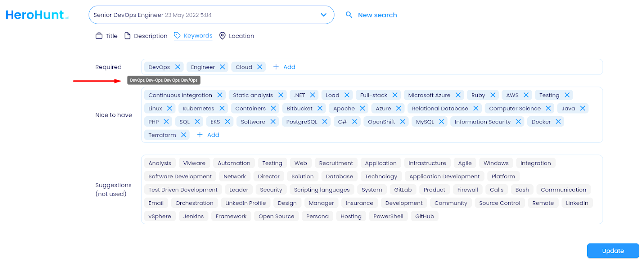The height and width of the screenshot is (264, 644).
Task: Go to the Location tab
Action: coord(237,36)
